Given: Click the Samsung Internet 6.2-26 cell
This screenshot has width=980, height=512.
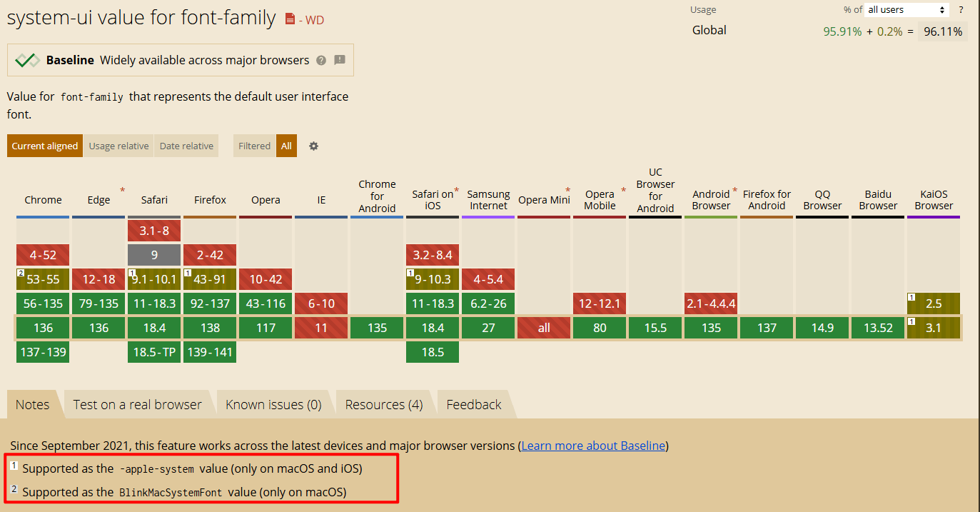Looking at the screenshot, I should (488, 303).
